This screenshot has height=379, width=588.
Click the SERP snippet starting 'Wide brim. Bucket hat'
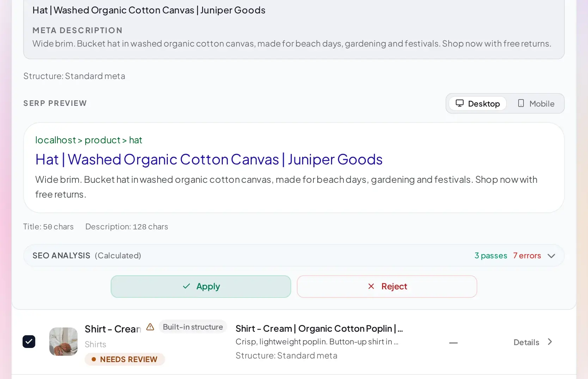click(x=286, y=187)
